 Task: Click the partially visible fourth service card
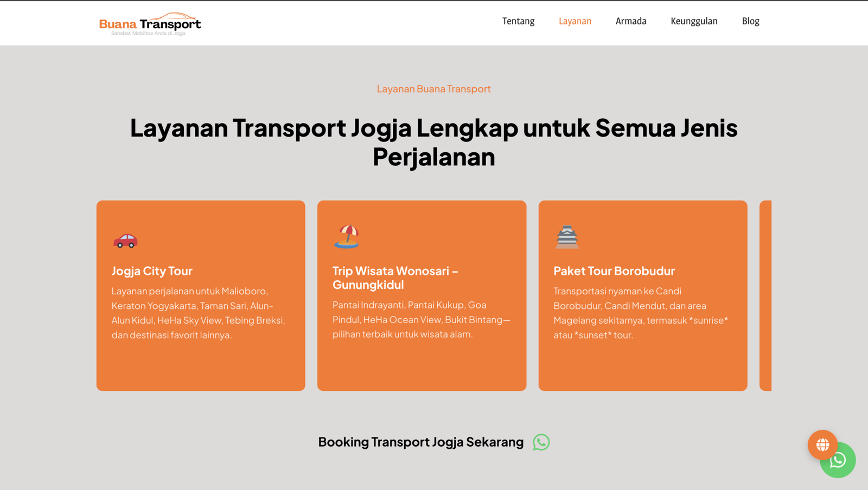tap(765, 295)
